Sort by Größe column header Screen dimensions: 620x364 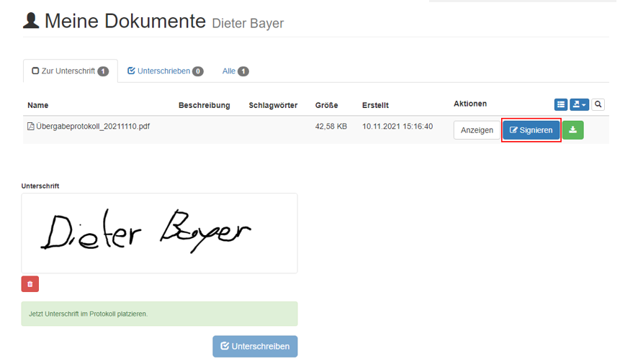coord(326,105)
